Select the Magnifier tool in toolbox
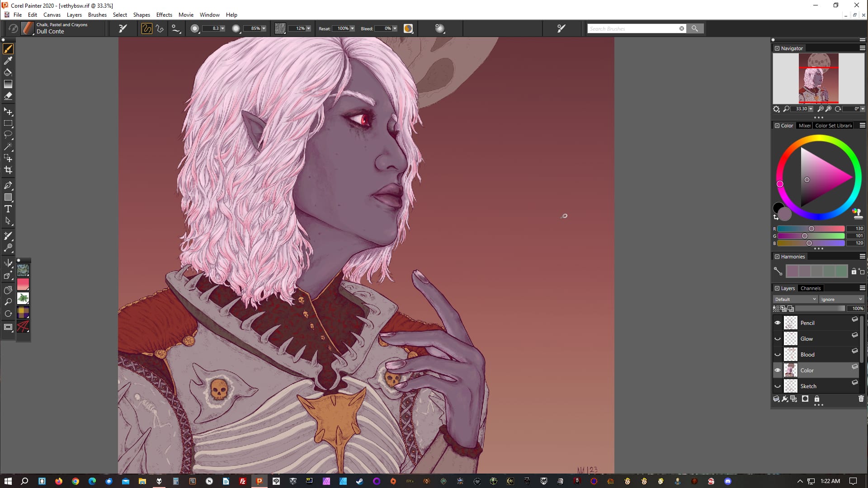This screenshot has height=488, width=868. point(8,302)
